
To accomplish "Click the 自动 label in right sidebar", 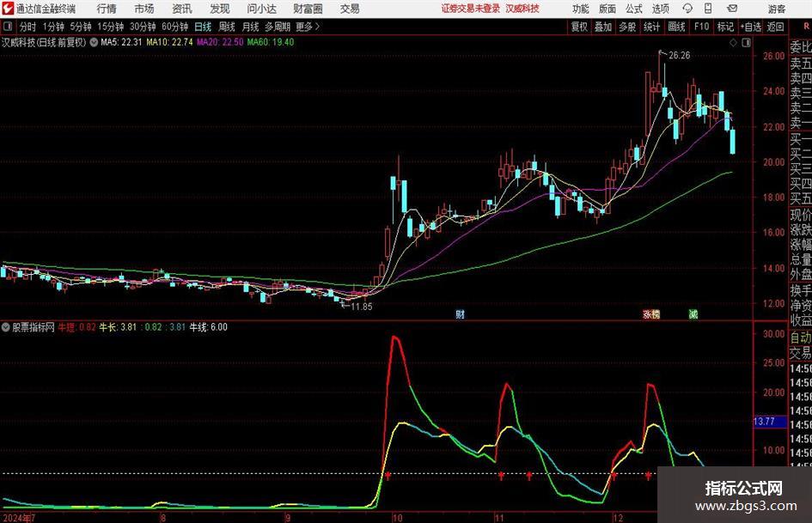I will (801, 338).
